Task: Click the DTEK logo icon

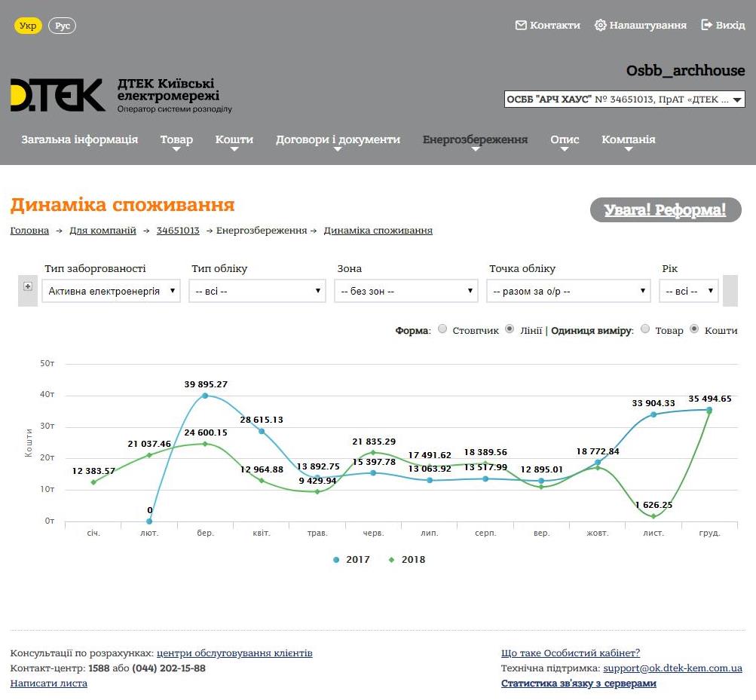Action: coord(57,96)
